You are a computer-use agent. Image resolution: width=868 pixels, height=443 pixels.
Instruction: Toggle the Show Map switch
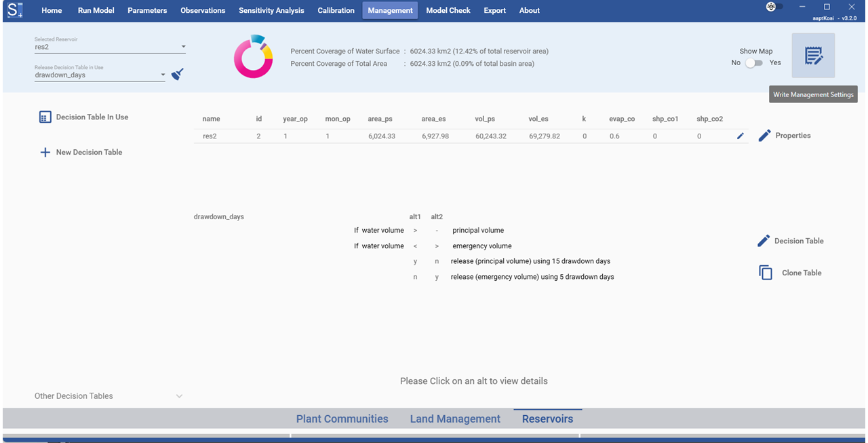point(753,63)
